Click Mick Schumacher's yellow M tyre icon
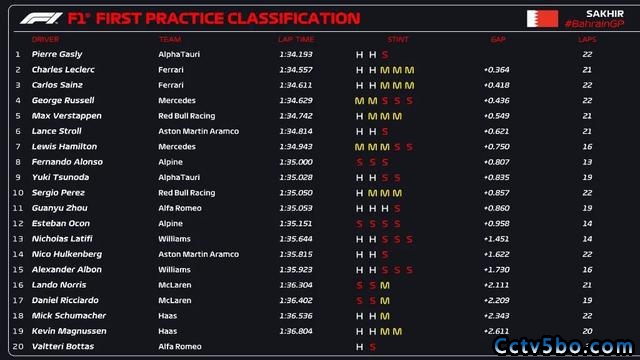The image size is (640, 360). point(385,316)
